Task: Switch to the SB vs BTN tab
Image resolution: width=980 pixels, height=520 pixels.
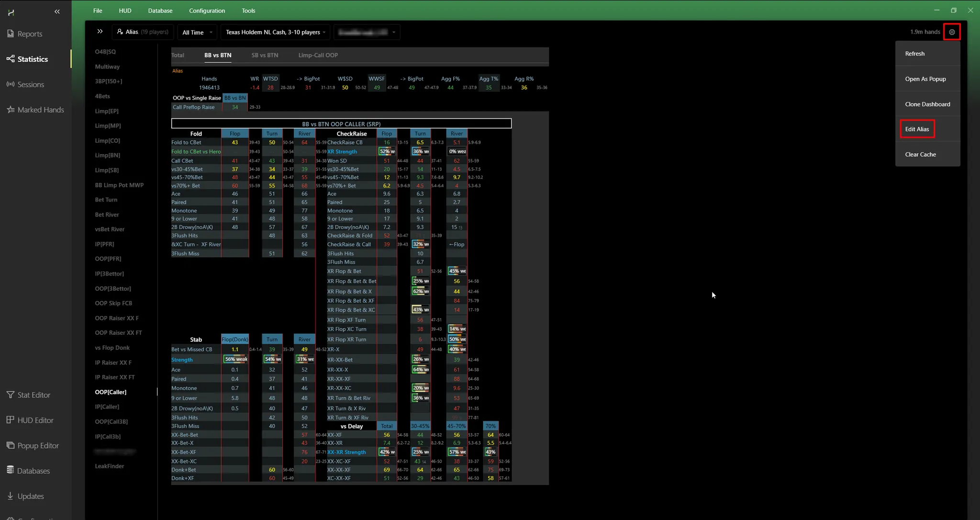Action: pyautogui.click(x=265, y=55)
